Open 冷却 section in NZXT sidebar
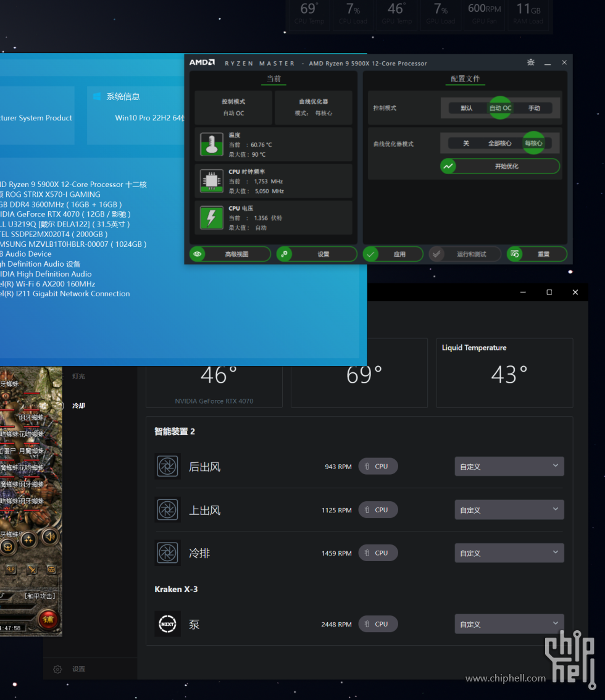The height and width of the screenshot is (700, 605). pos(78,406)
